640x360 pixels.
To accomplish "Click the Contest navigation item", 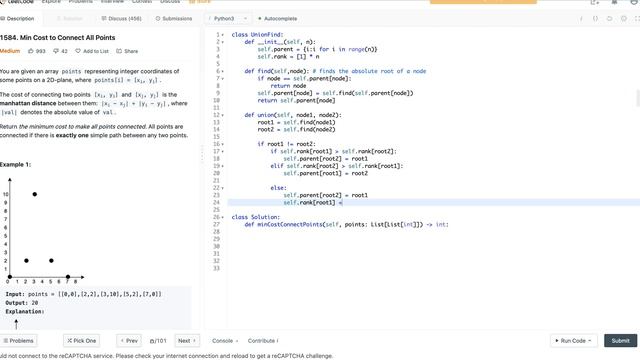I will pos(142,2).
